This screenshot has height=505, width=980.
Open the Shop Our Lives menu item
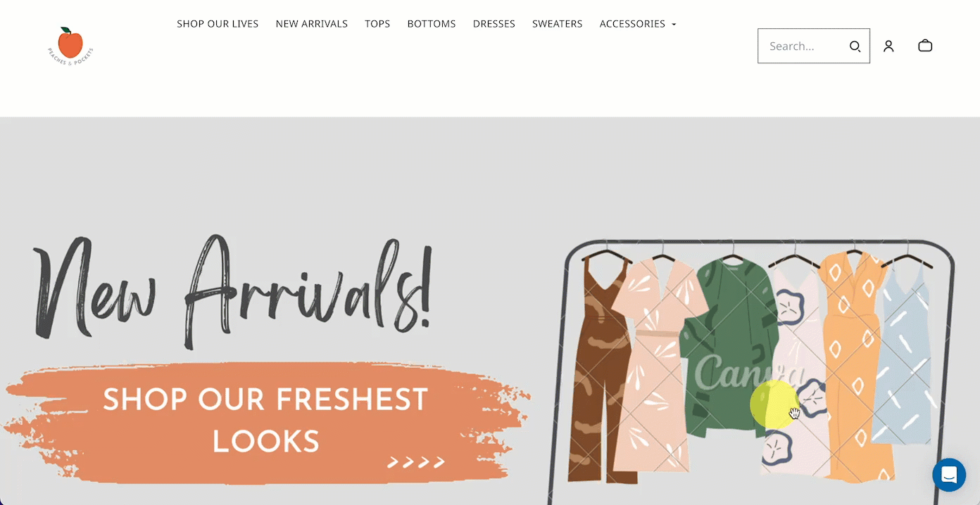(x=218, y=24)
